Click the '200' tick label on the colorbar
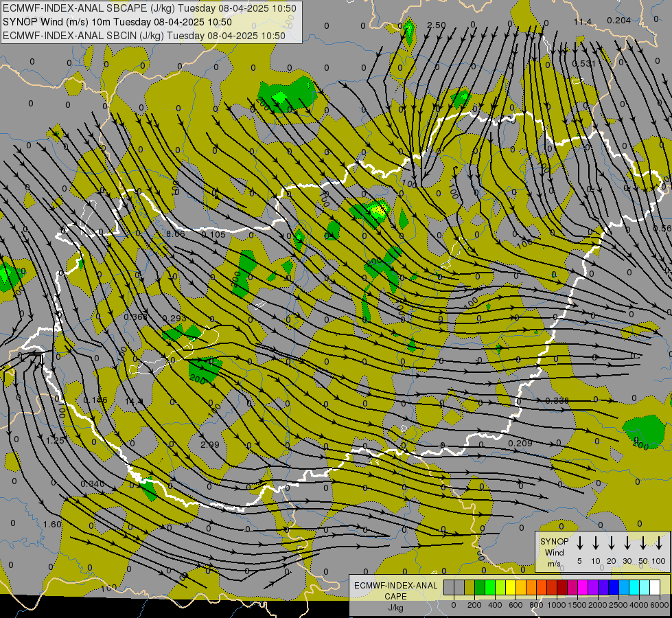672x618 pixels. pos(474,605)
